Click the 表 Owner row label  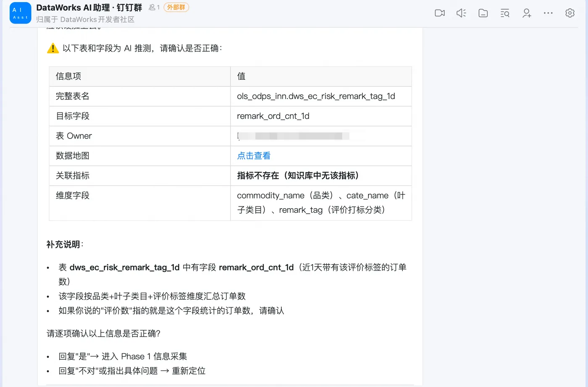pyautogui.click(x=74, y=136)
